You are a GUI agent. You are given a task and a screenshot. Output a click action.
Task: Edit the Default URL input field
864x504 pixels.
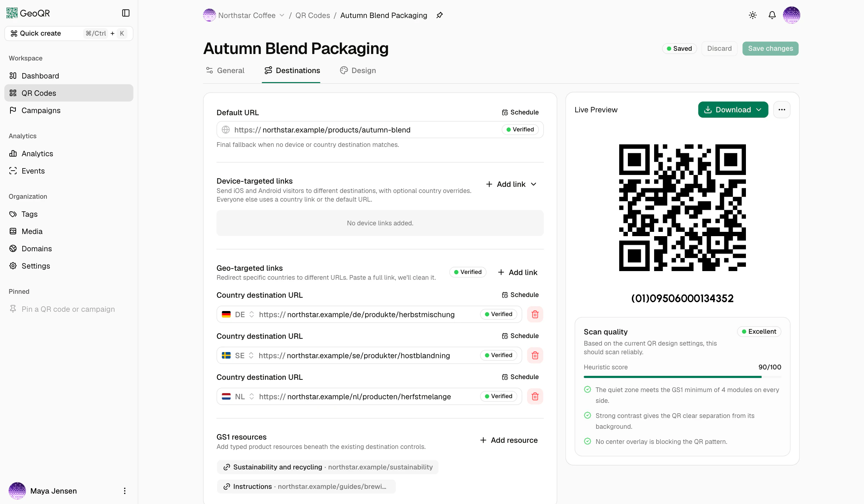[x=380, y=130]
